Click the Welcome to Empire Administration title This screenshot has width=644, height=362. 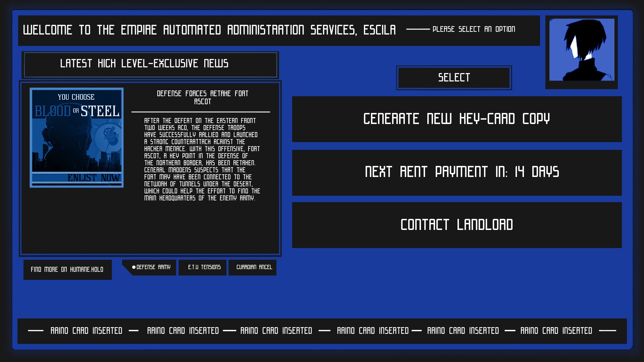click(209, 30)
